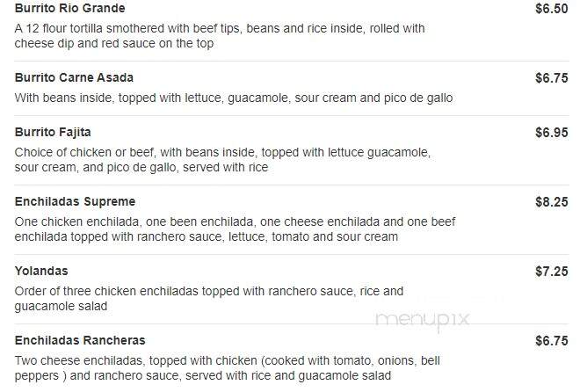
Task: Click the Yolandas menu item title
Action: pos(41,271)
